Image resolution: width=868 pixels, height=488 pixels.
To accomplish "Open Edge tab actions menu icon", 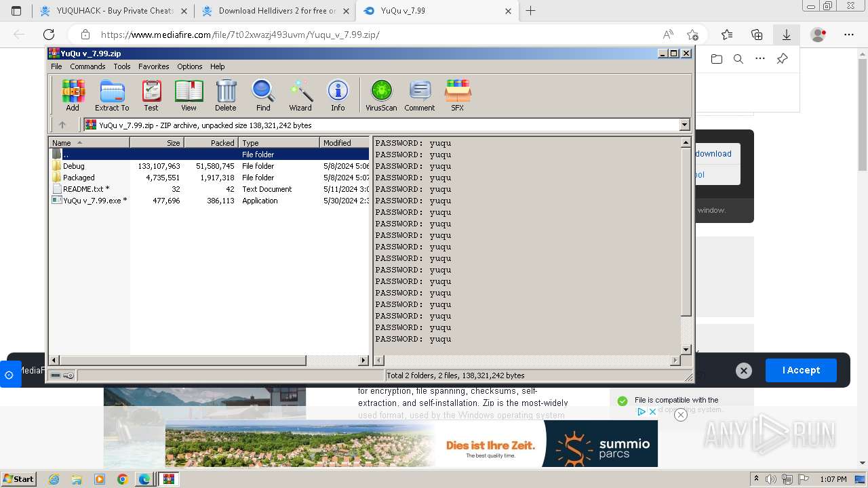I will pyautogui.click(x=16, y=11).
